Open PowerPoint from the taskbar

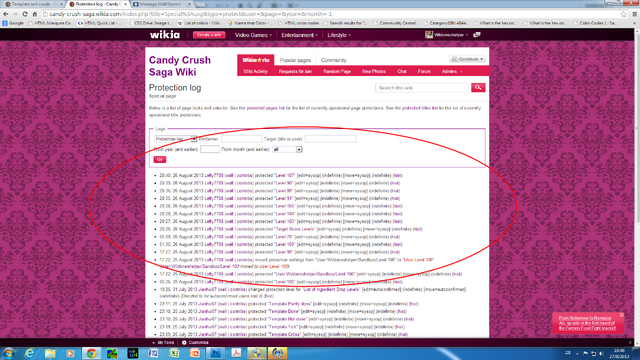pyautogui.click(x=195, y=353)
